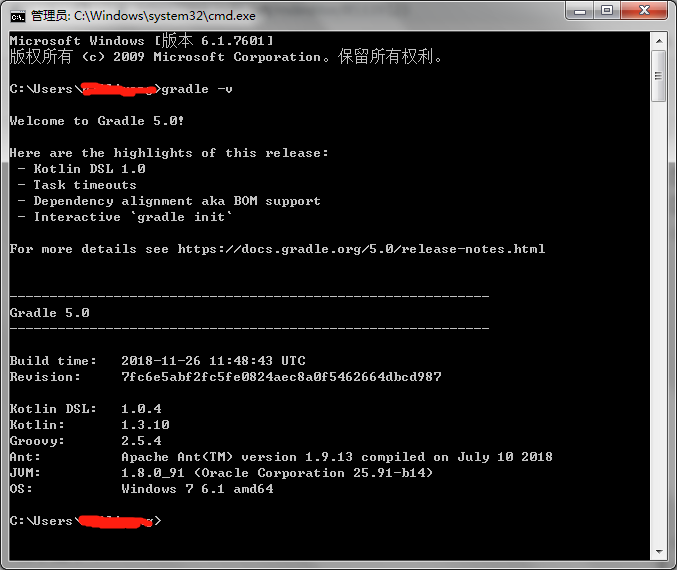Click 'Here are the highlights' line
This screenshot has height=570, width=677.
pos(169,153)
